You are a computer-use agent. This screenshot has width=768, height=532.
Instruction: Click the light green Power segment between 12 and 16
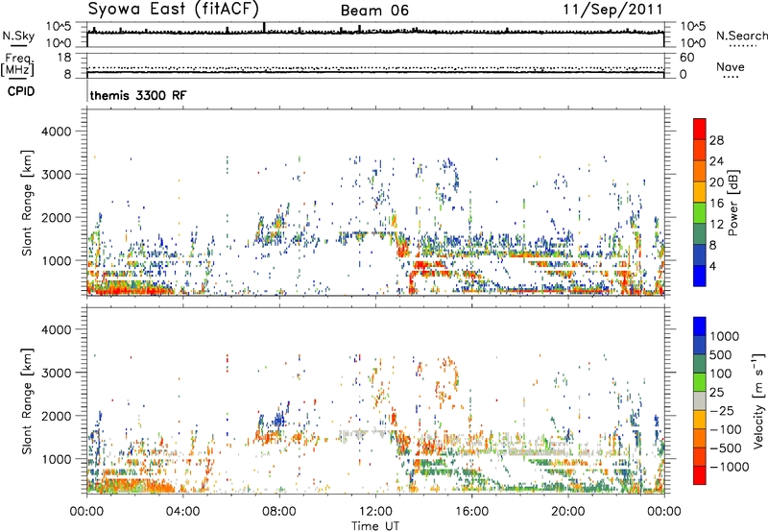tap(700, 213)
